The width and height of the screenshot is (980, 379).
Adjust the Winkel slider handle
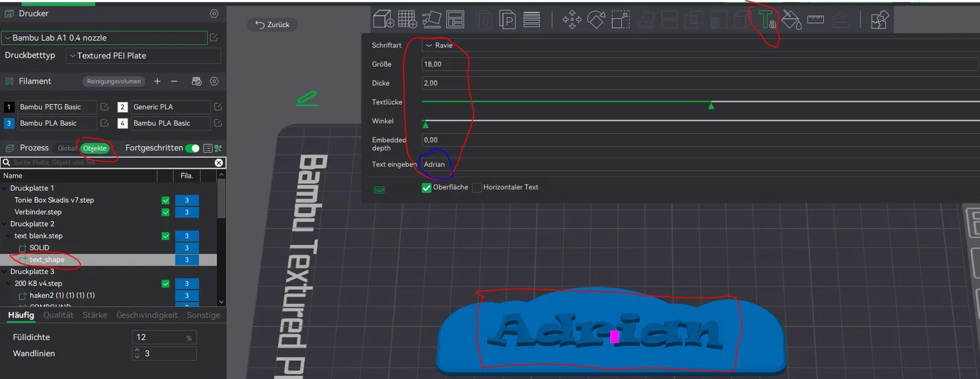point(426,124)
